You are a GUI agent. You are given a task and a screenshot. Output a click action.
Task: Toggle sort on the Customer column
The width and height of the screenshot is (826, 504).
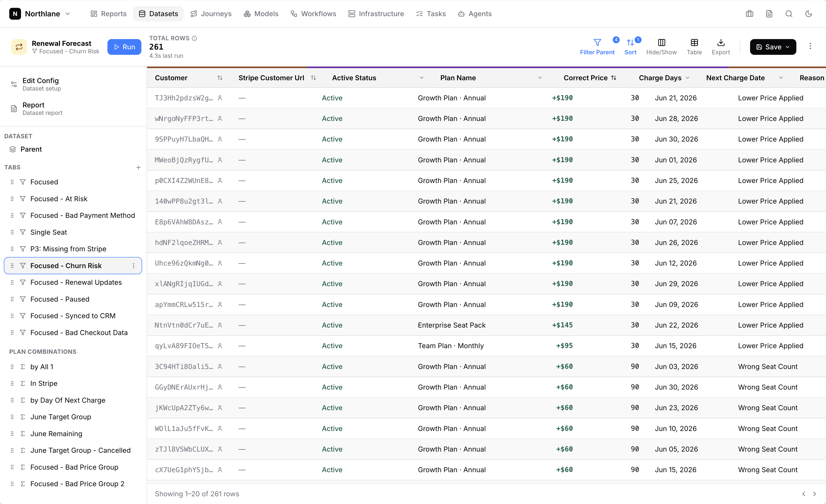pos(220,78)
